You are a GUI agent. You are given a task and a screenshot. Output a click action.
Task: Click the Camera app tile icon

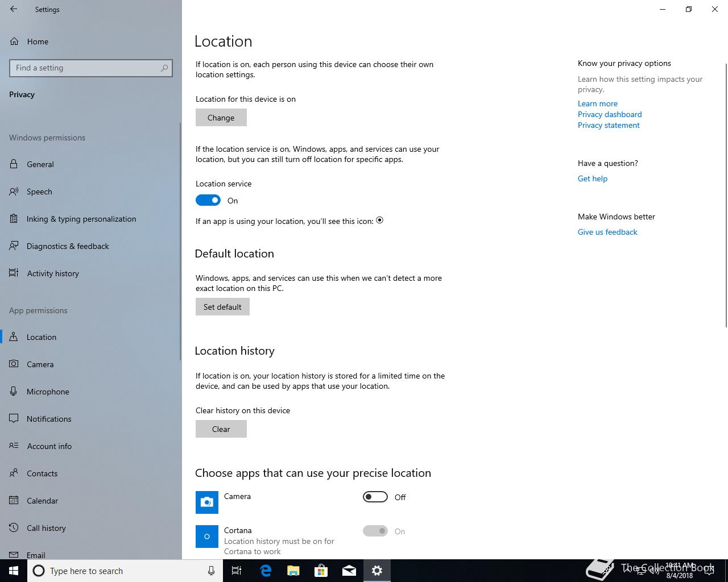(x=207, y=502)
